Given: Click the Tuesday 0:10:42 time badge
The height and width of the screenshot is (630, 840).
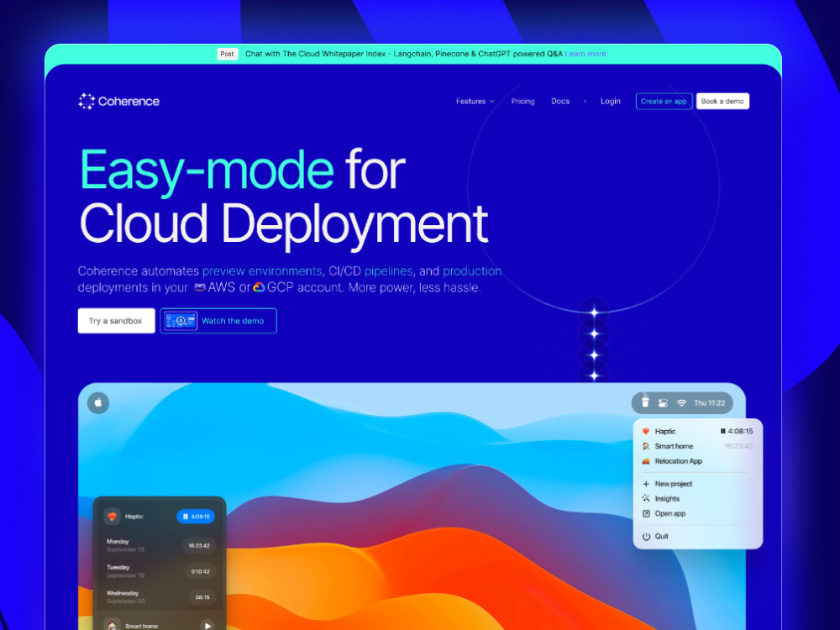Looking at the screenshot, I should point(201,571).
